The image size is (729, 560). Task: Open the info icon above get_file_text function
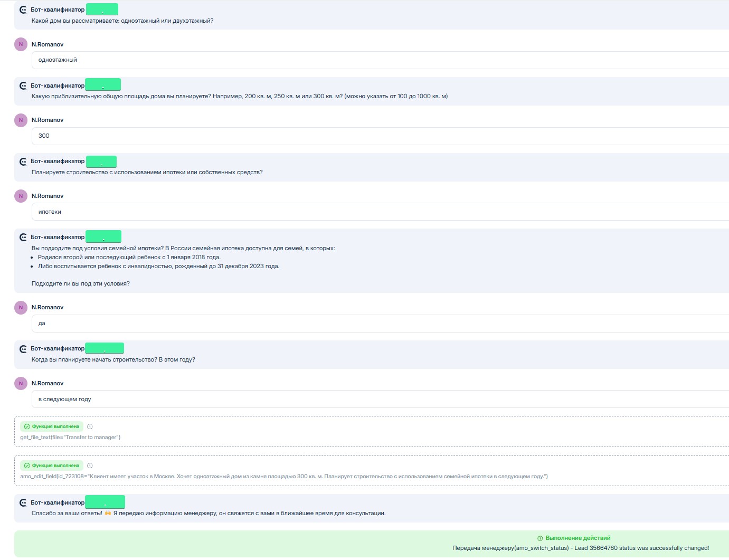click(x=90, y=426)
